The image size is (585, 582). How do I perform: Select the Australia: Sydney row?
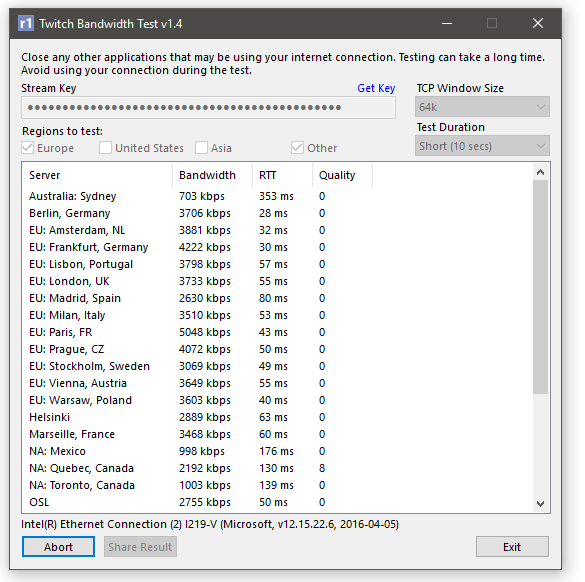point(197,196)
